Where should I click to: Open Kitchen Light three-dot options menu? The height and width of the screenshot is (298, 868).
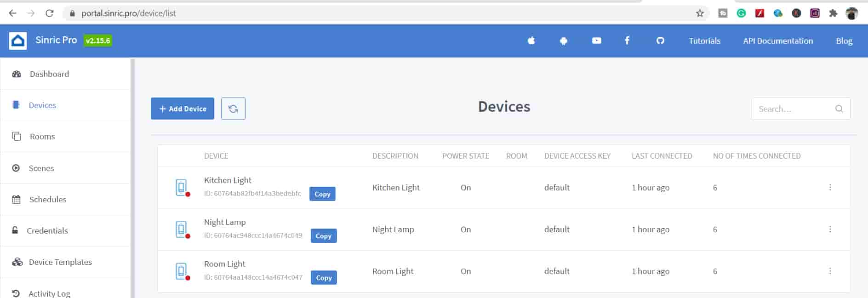point(830,188)
